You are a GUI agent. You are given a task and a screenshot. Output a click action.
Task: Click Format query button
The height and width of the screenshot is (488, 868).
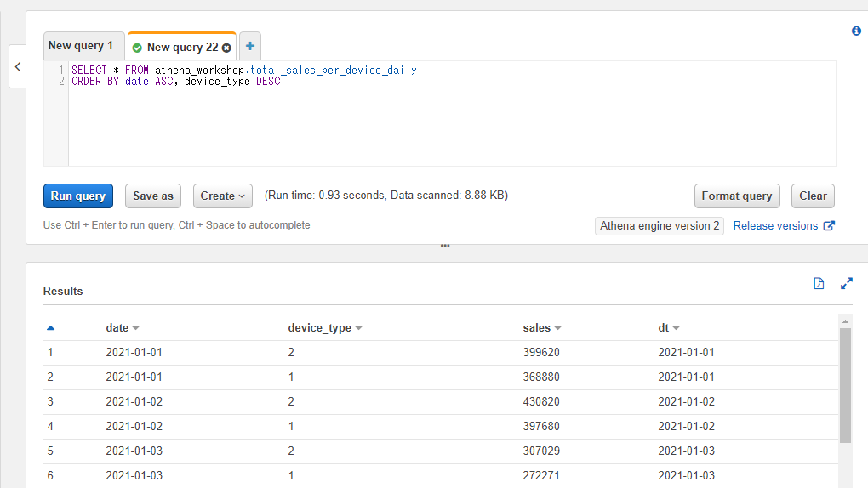(737, 196)
